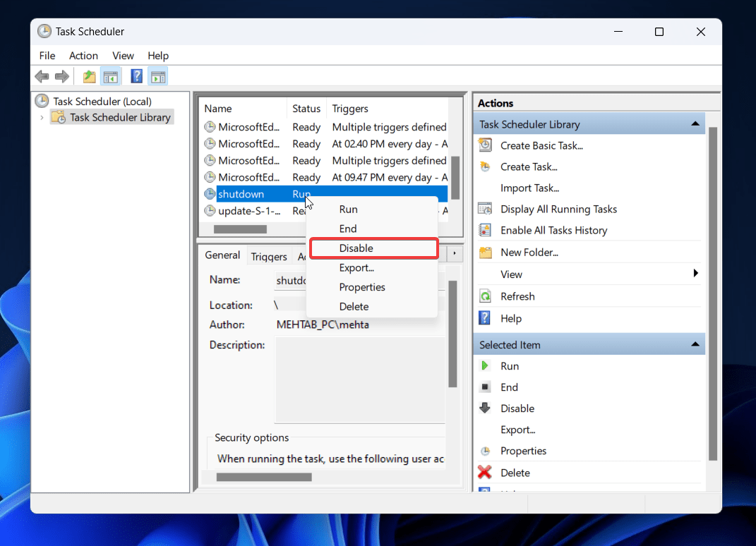
Task: Select task with 'At 09.47 PM every day'
Action: (x=325, y=177)
